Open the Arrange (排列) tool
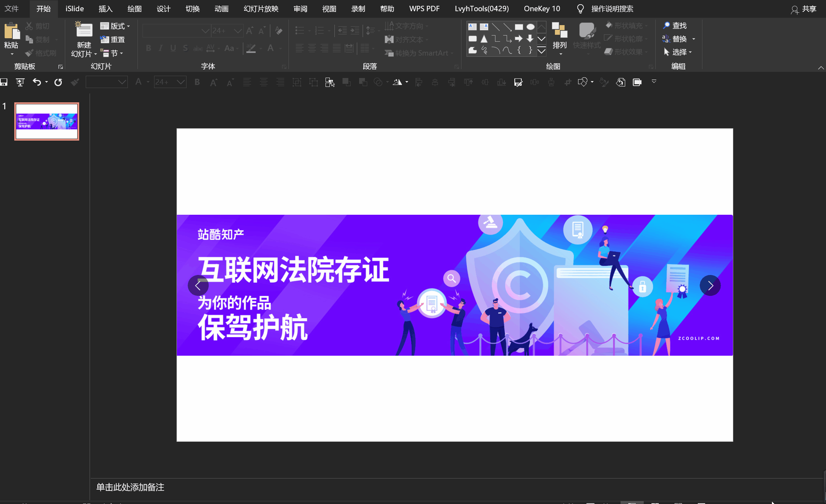 [560, 39]
